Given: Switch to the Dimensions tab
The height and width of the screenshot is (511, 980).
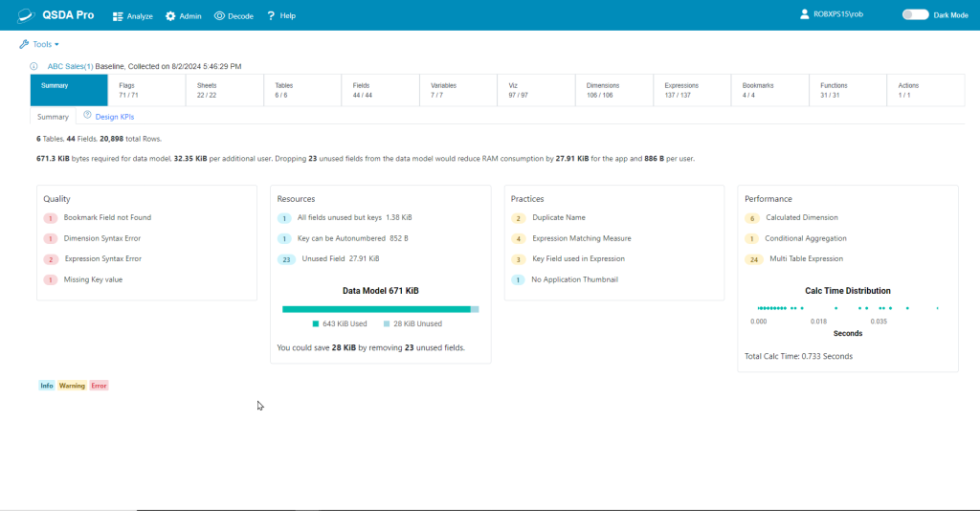Looking at the screenshot, I should (614, 90).
